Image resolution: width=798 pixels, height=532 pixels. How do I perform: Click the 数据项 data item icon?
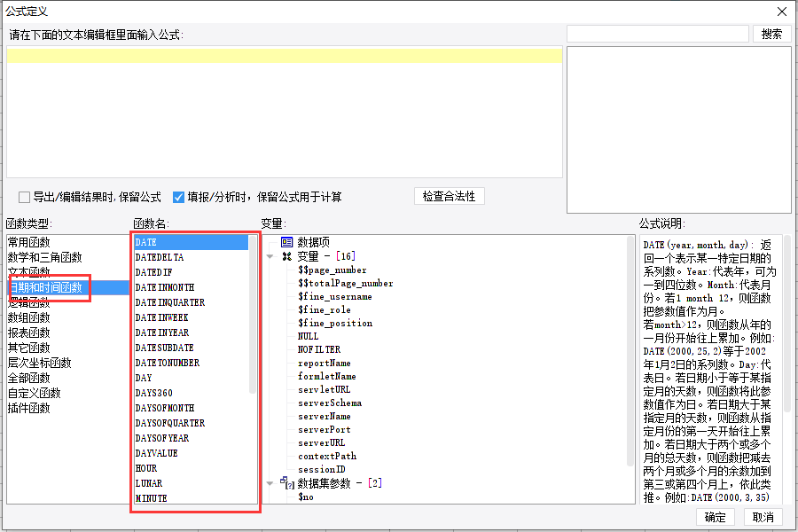[x=287, y=242]
